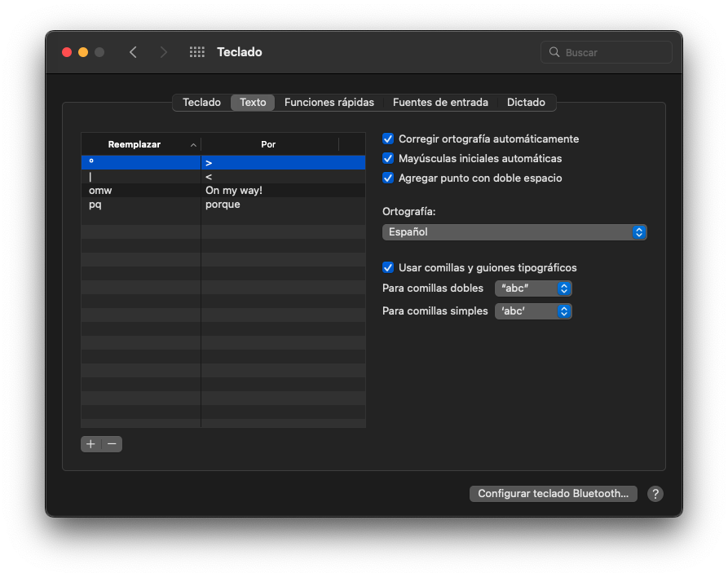
Task: Click the back navigation arrow
Action: [x=133, y=52]
